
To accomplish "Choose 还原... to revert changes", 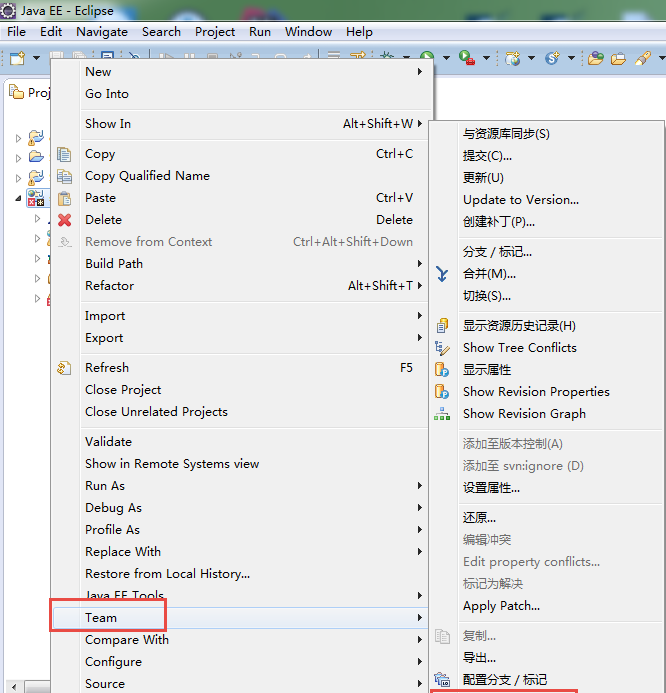I will tap(547, 518).
